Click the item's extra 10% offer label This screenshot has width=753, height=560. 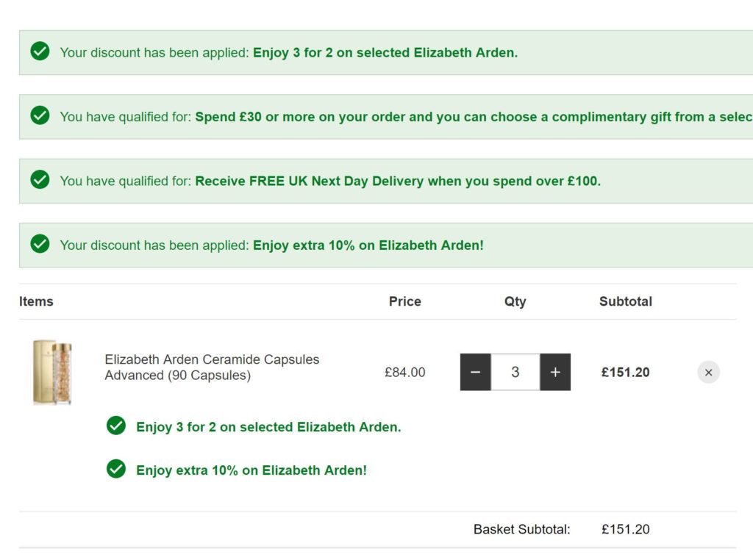click(251, 470)
